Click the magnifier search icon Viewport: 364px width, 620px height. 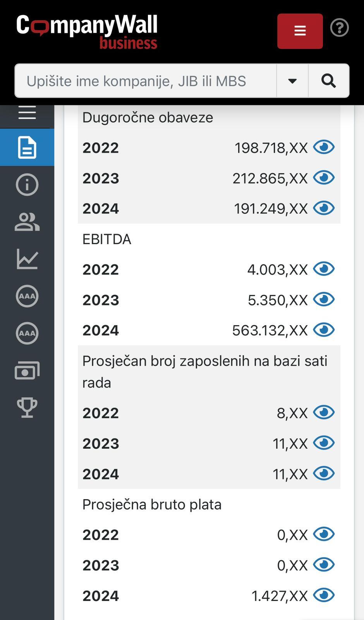[328, 81]
